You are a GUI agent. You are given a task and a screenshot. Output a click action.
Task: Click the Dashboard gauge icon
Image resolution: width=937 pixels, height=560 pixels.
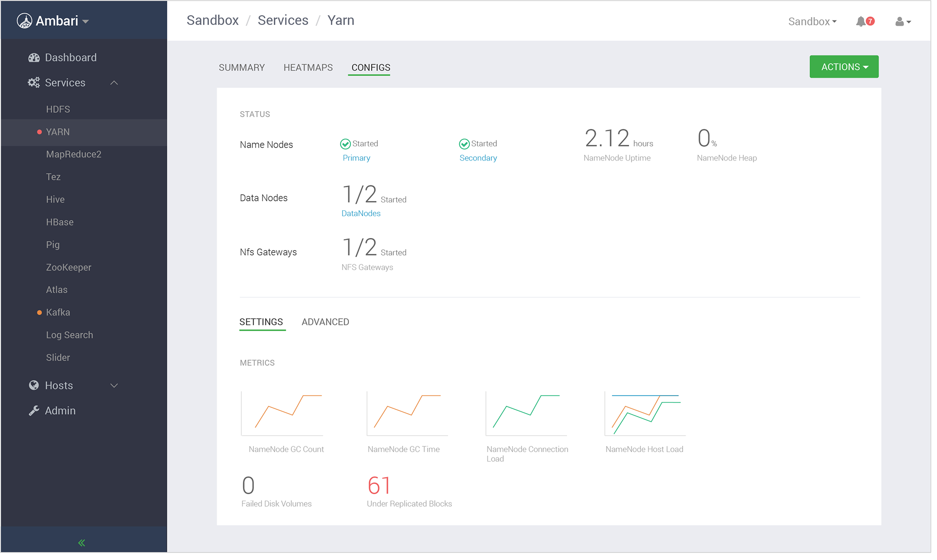click(34, 58)
